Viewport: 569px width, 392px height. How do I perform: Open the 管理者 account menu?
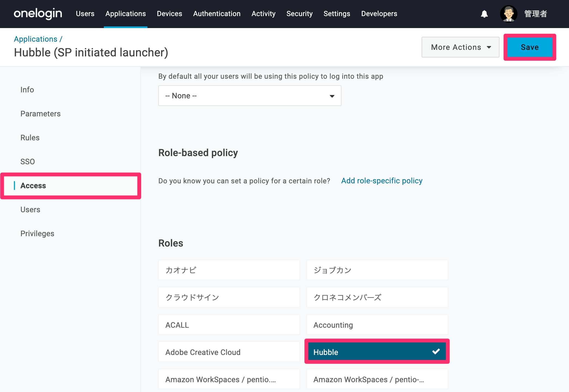click(535, 14)
